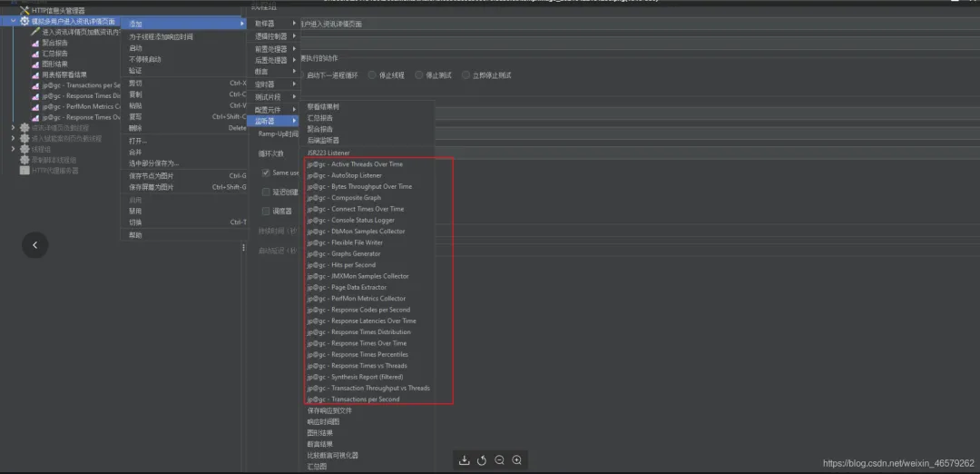Select the 启动下一进程循环 radio button
This screenshot has height=474, width=980.
pos(301,75)
